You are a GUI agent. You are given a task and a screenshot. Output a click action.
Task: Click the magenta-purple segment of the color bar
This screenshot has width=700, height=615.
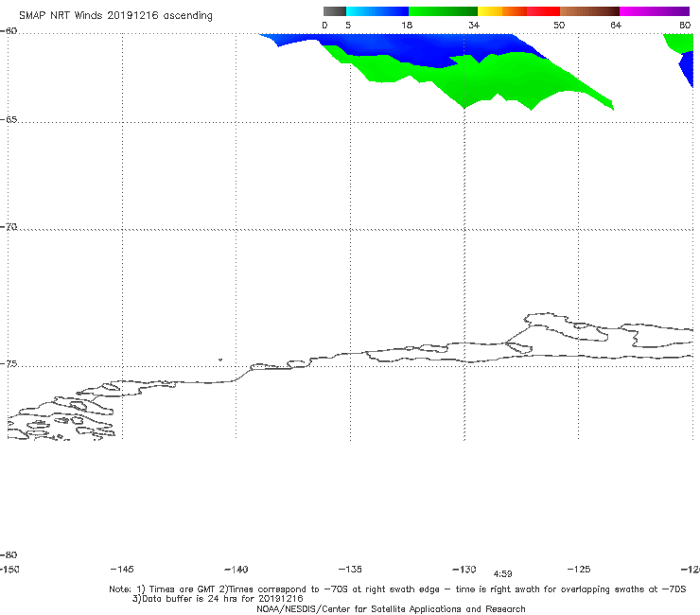coord(655,11)
